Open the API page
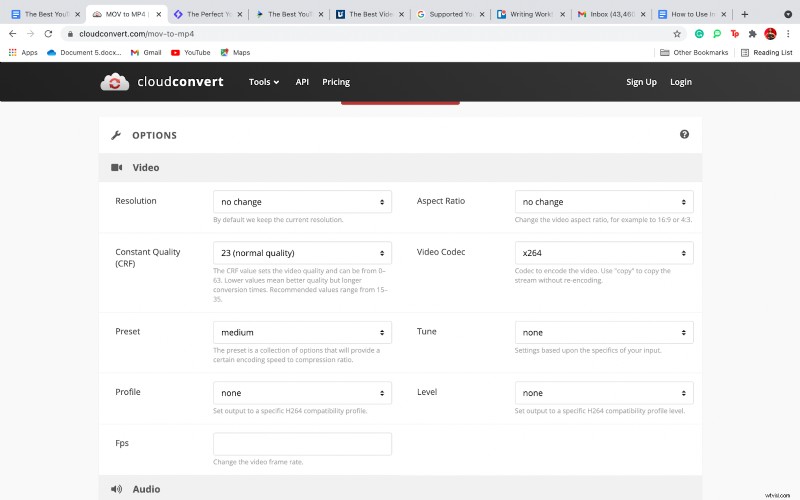The height and width of the screenshot is (500, 800). [x=302, y=82]
